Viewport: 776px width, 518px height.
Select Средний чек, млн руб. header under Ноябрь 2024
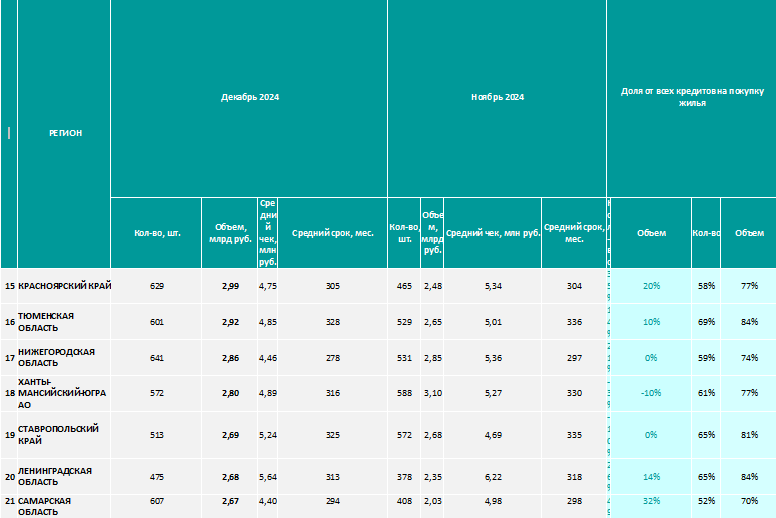[493, 233]
